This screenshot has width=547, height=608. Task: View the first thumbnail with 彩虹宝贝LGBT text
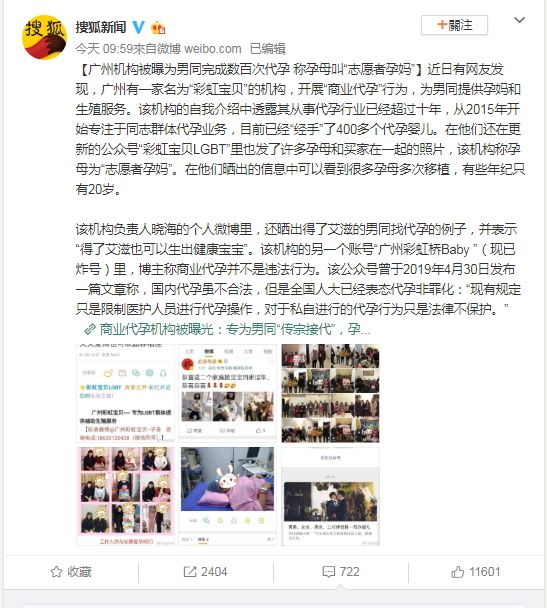[126, 393]
